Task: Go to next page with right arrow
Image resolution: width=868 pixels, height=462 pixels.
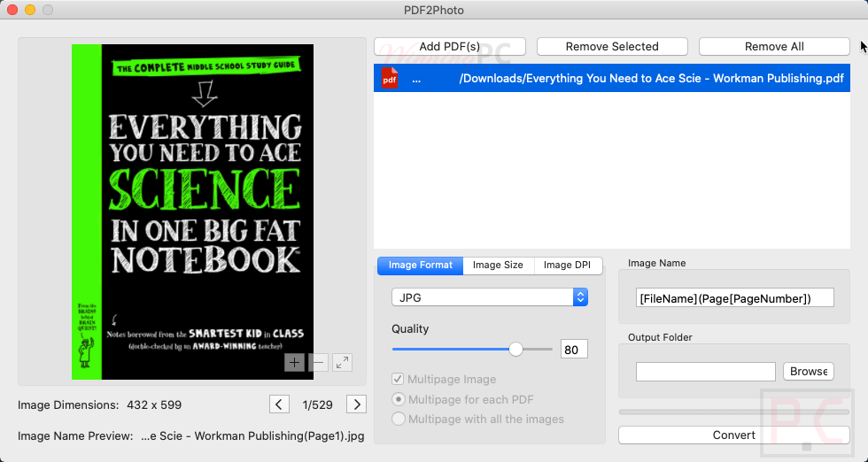Action: click(x=357, y=404)
